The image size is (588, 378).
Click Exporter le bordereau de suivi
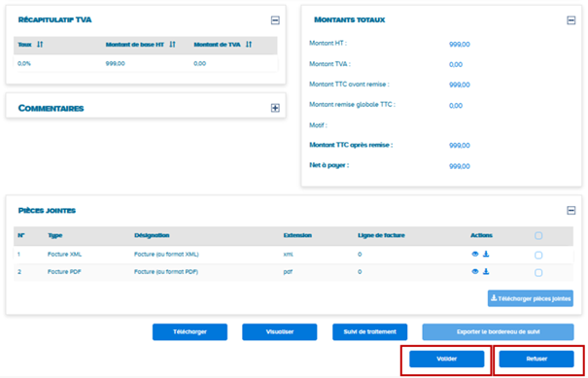pos(498,332)
